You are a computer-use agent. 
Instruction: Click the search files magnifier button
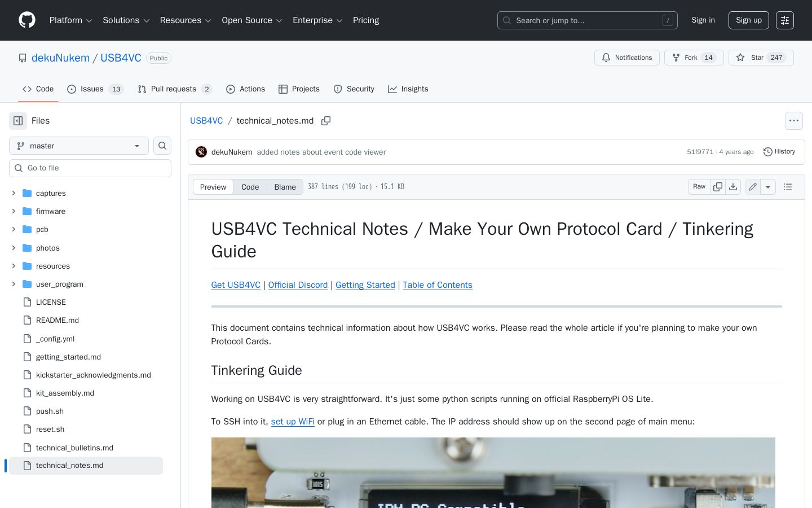coord(162,146)
